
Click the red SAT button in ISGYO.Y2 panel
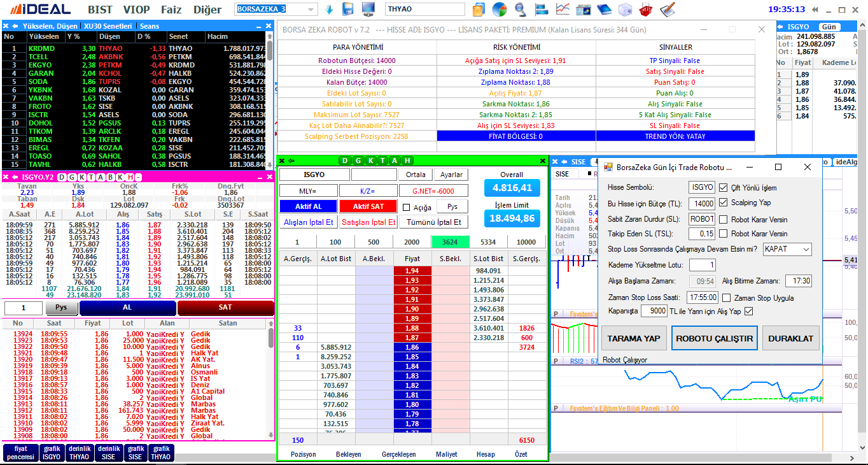tap(225, 307)
